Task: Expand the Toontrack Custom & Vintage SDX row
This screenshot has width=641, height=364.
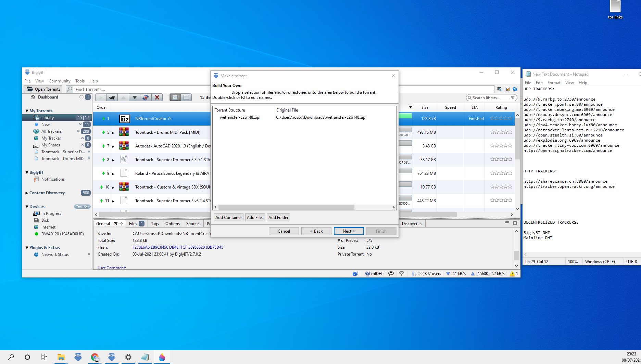Action: coord(113,187)
